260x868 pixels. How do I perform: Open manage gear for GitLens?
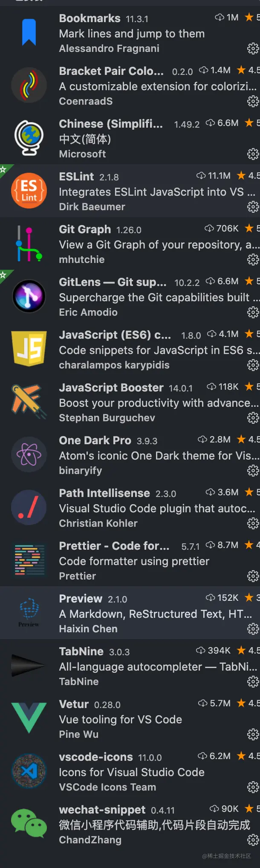[253, 312]
